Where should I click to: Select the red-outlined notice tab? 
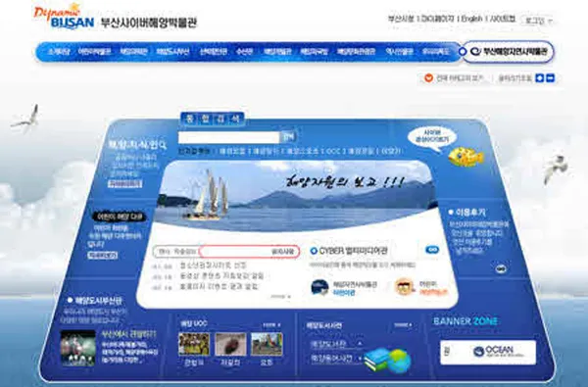pos(249,252)
